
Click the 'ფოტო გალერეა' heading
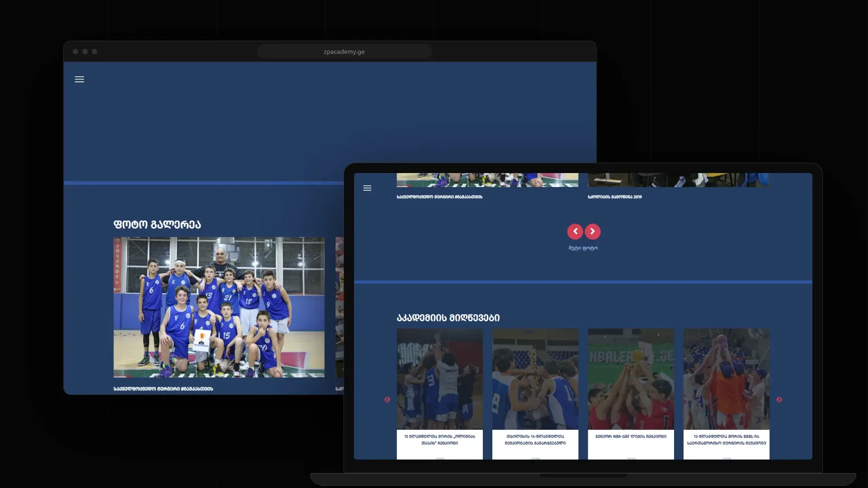[157, 225]
